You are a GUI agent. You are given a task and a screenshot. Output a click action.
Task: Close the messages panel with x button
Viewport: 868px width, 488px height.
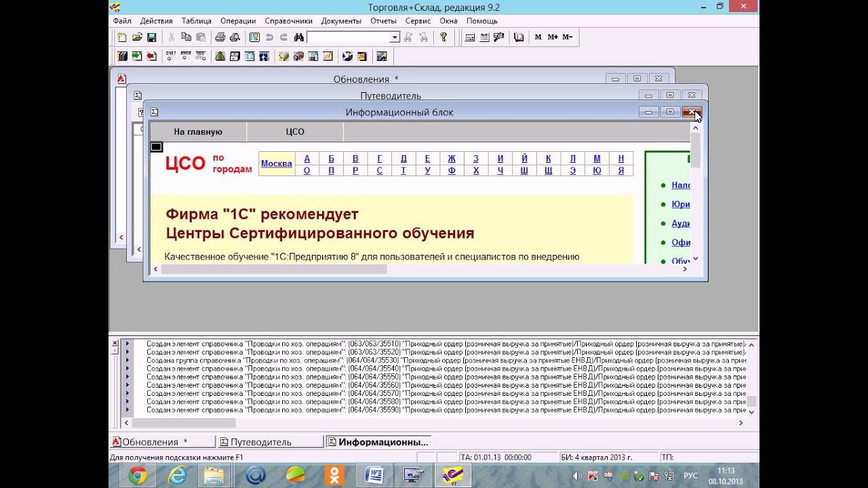pyautogui.click(x=115, y=343)
